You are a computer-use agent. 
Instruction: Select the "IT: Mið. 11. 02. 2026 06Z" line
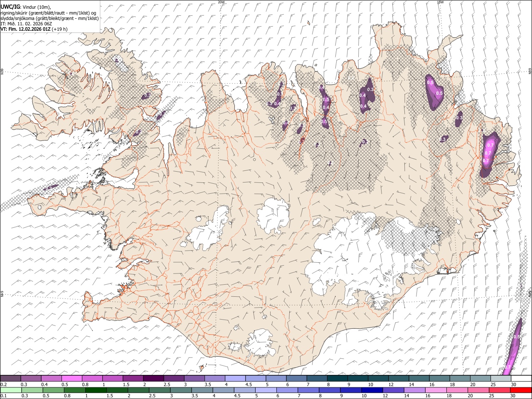26,24
